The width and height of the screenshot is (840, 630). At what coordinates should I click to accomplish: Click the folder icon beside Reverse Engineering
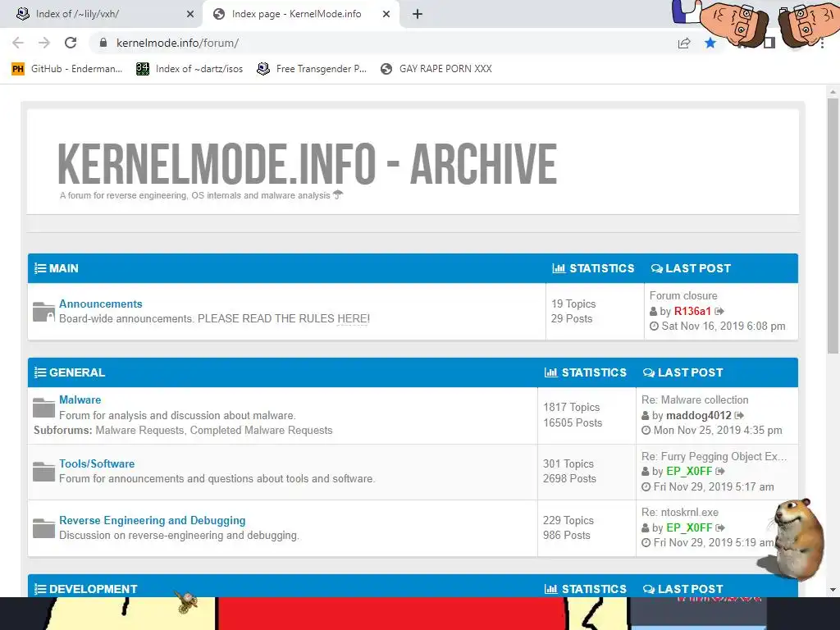click(43, 527)
